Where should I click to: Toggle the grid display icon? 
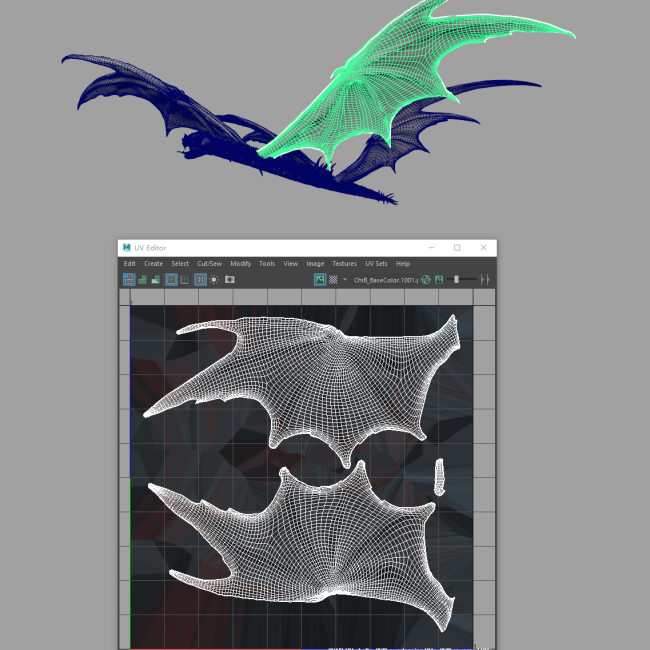tap(200, 280)
